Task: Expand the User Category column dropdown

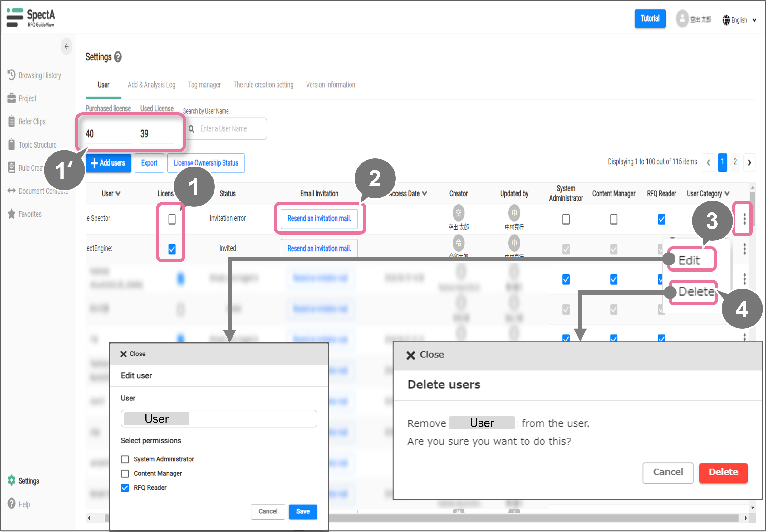Action: click(727, 193)
